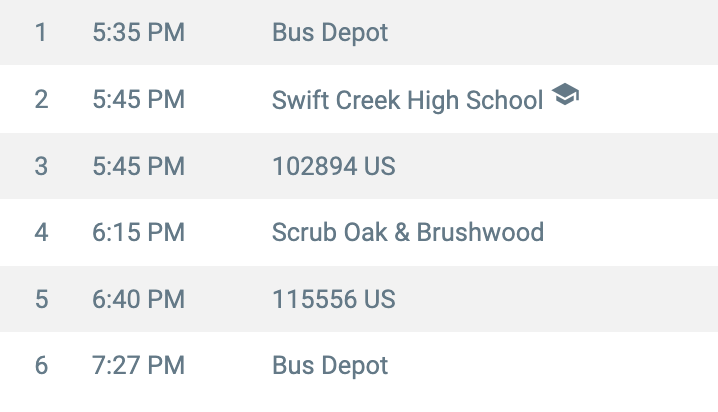Click the 6:15 PM stop time
718x412 pixels.
coord(138,233)
